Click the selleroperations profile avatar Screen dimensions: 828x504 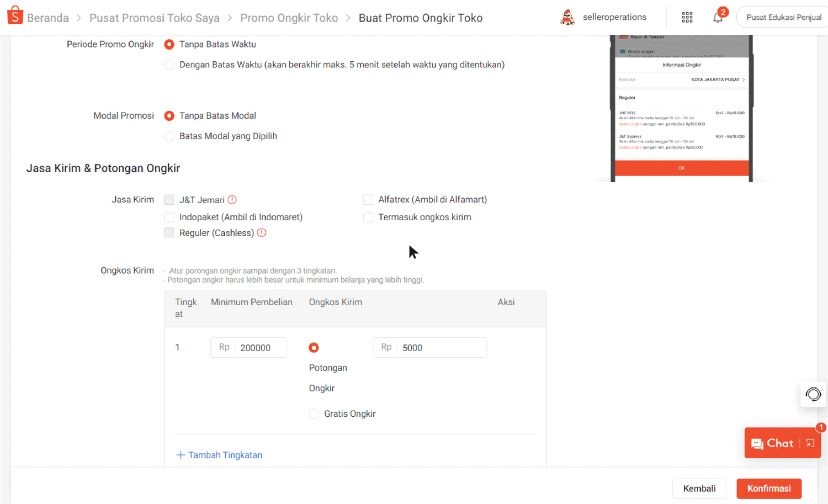pyautogui.click(x=567, y=18)
